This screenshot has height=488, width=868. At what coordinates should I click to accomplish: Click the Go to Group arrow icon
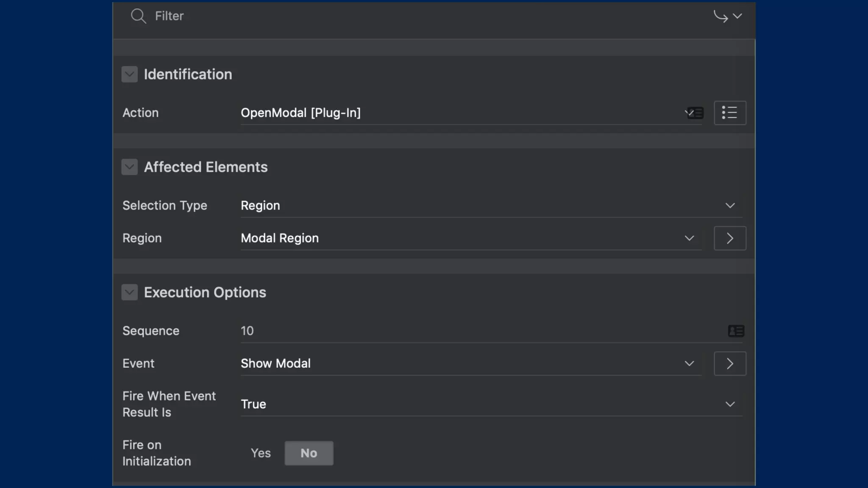coord(720,16)
